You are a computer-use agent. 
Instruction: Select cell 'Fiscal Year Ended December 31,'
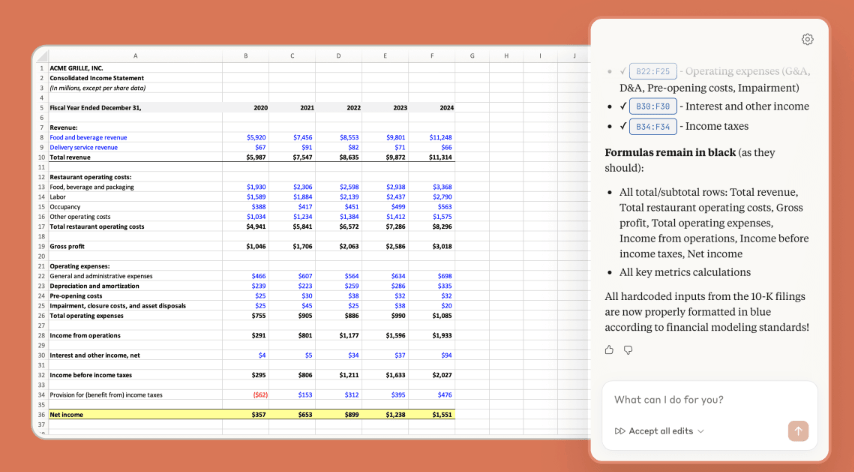[x=135, y=108]
